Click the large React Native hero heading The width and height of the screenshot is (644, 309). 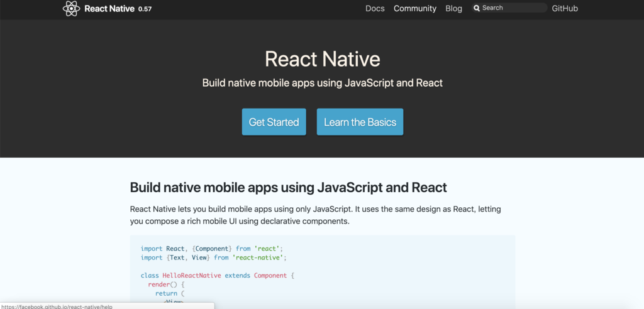coord(323,59)
